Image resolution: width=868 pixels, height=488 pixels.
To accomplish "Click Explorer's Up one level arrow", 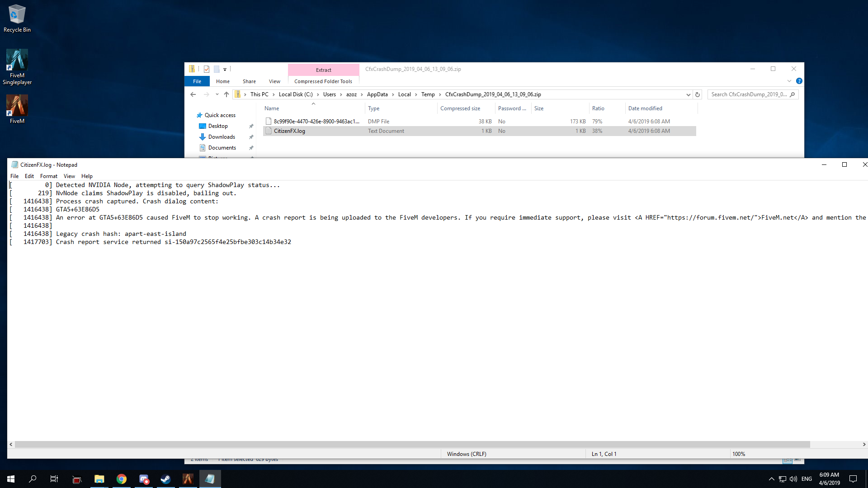I will pyautogui.click(x=226, y=94).
